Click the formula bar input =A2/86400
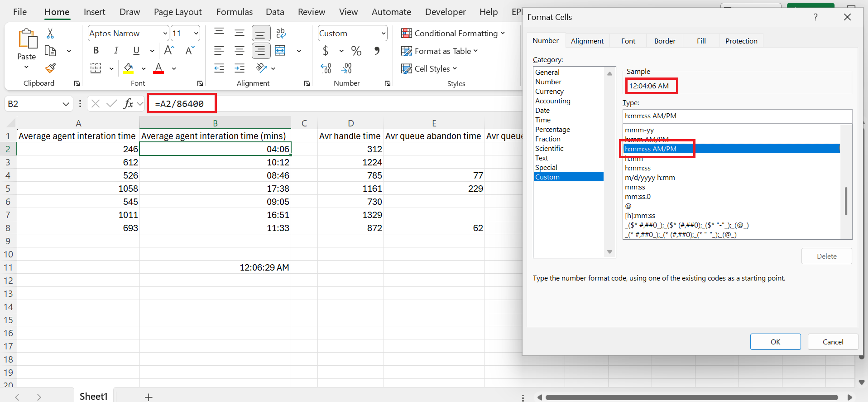868x402 pixels. 179,104
